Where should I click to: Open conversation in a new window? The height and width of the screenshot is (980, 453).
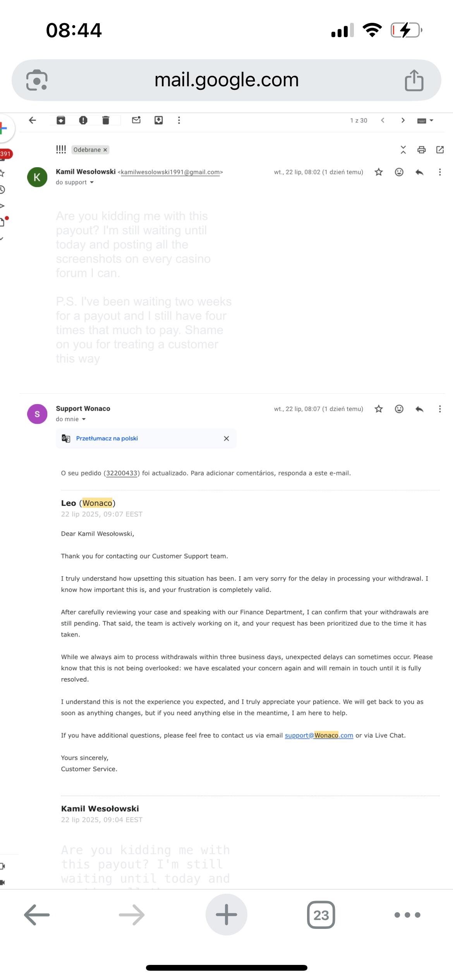pyautogui.click(x=440, y=150)
